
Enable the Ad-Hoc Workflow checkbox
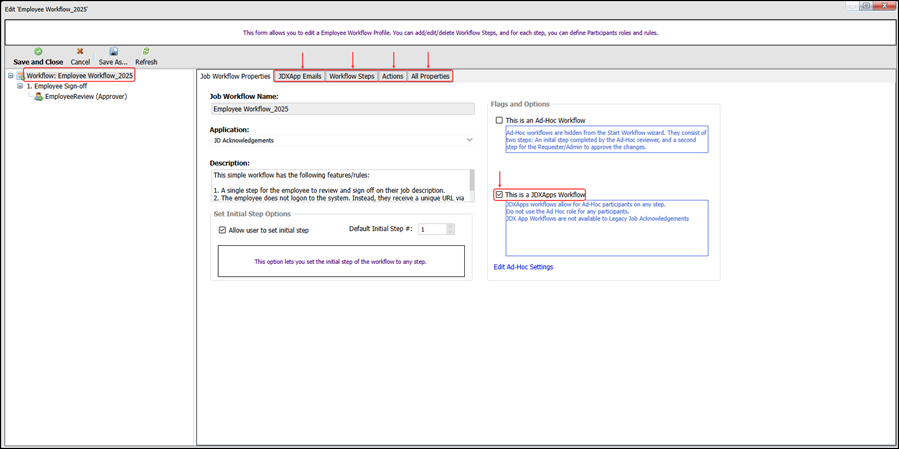(500, 120)
